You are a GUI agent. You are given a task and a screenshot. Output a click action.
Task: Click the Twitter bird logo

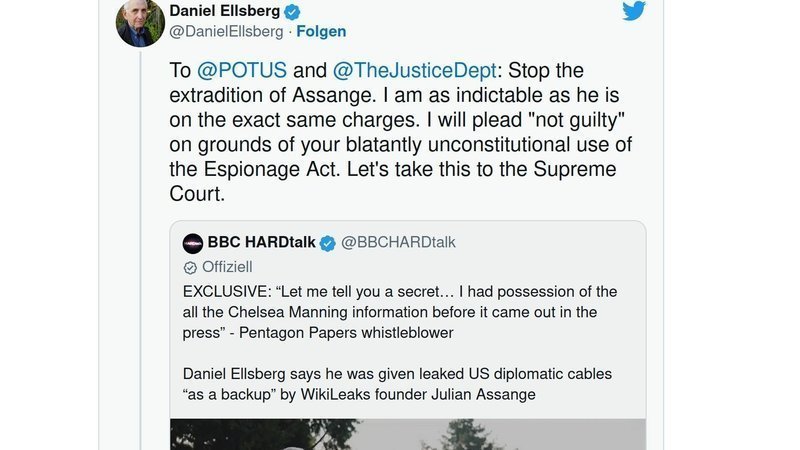(635, 13)
